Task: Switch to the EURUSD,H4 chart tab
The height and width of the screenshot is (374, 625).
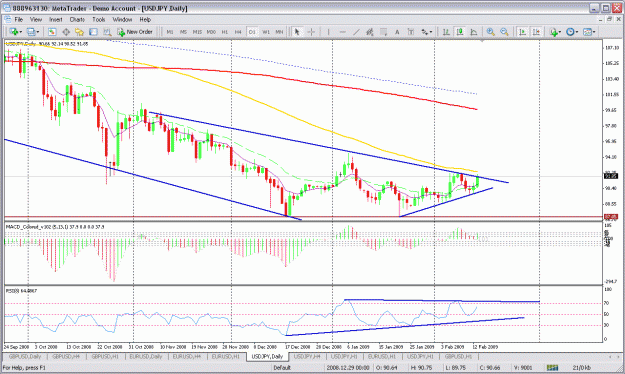Action: (187, 356)
